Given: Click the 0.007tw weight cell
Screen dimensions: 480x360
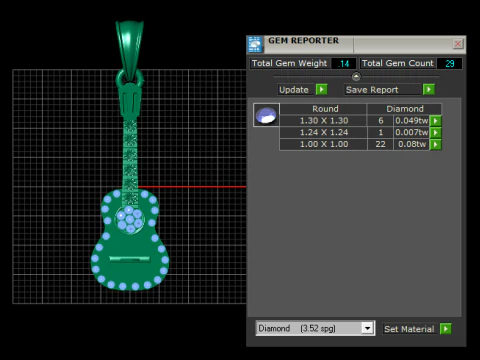Looking at the screenshot, I should pos(411,133).
